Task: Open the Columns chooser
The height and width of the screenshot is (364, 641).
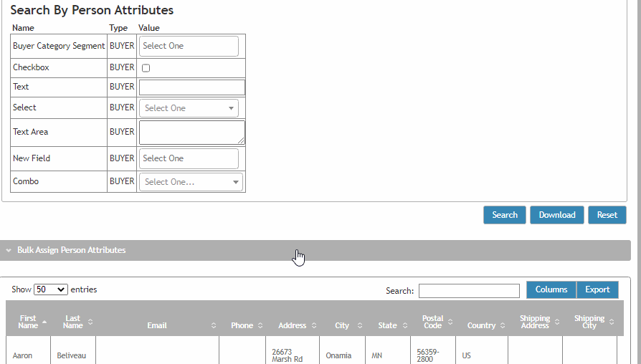Action: tap(551, 289)
